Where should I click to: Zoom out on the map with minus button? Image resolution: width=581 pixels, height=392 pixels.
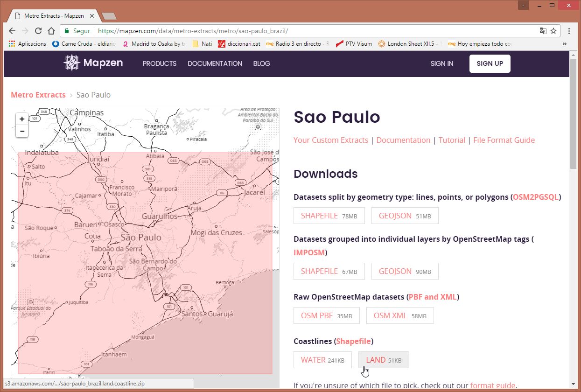point(22,132)
